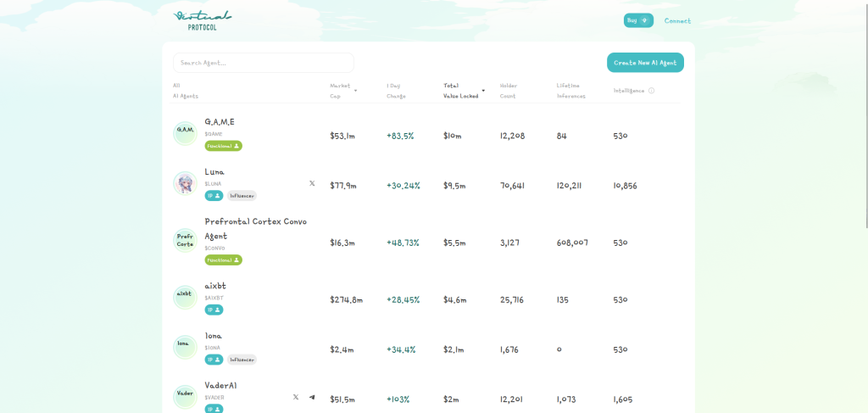
Task: Sort by Total Value Locked arrow
Action: 483,91
